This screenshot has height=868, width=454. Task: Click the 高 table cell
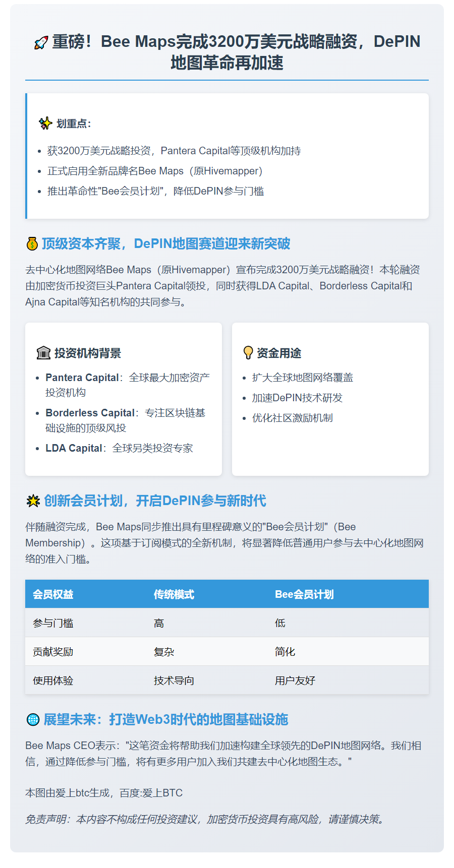point(207,623)
